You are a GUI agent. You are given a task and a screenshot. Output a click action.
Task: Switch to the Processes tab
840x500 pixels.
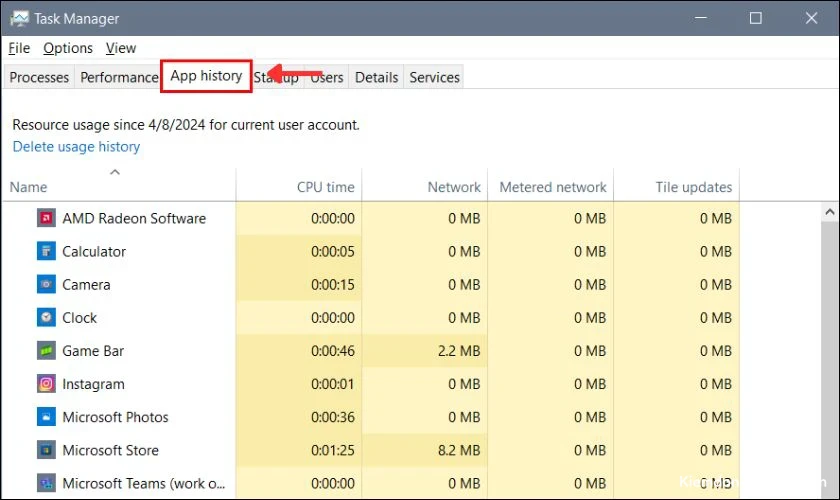(x=39, y=77)
